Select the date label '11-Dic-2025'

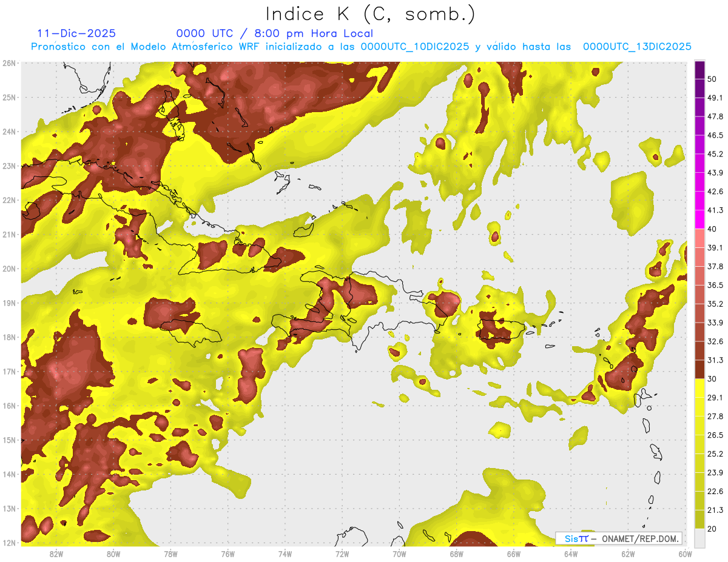76,33
